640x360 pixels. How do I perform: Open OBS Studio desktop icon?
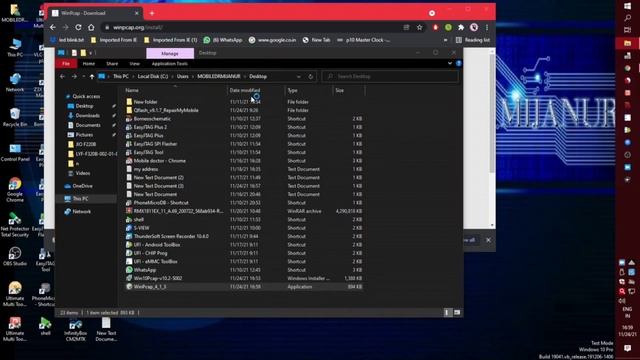point(15,256)
